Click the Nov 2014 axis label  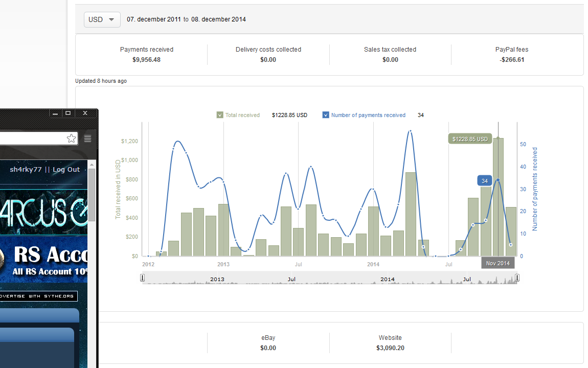click(x=498, y=263)
